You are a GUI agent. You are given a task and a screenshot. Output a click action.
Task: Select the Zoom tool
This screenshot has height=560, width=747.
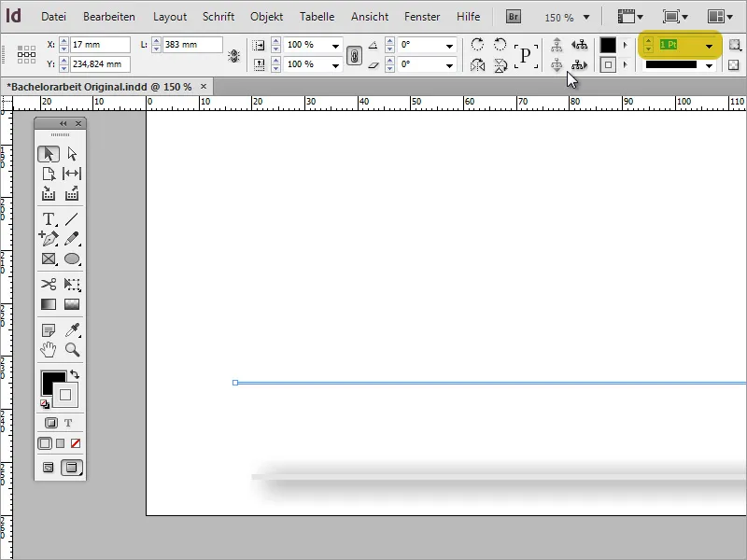coord(72,350)
